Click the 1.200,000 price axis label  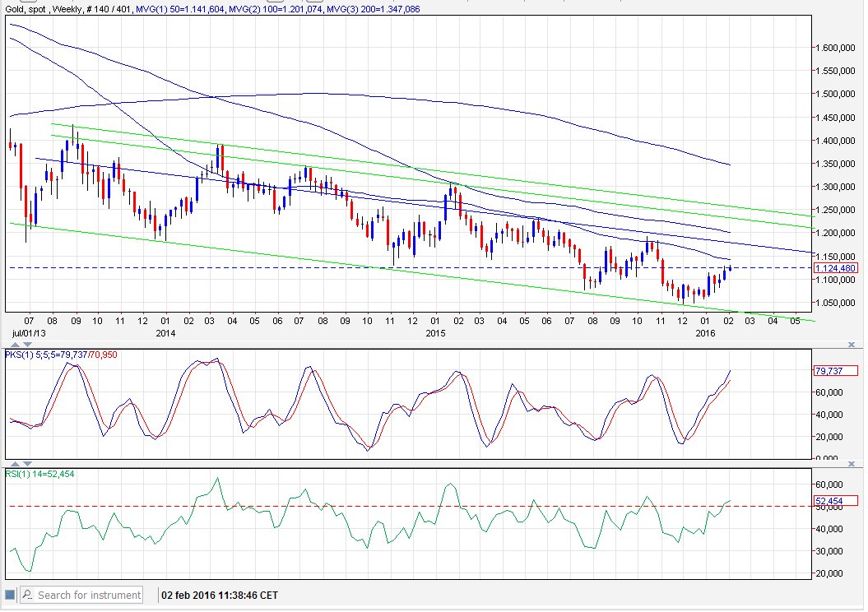tap(835, 233)
